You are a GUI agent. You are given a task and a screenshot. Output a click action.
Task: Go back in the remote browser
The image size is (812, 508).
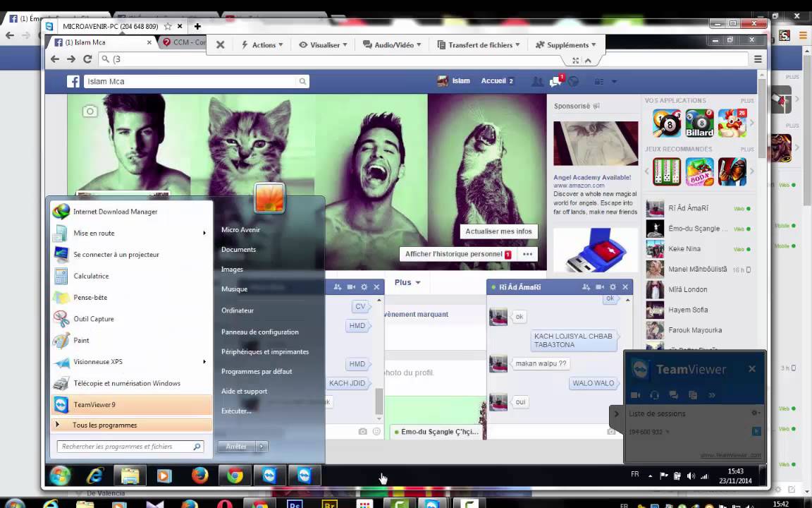55,59
